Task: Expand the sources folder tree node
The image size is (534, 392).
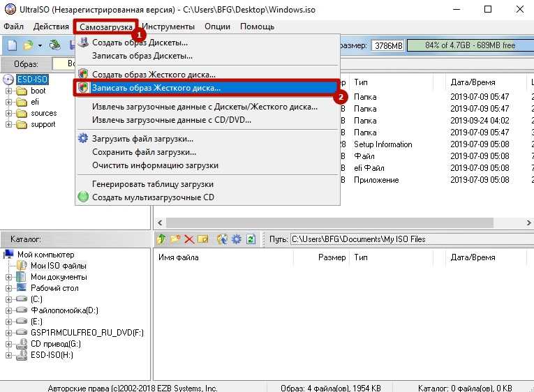Action: click(x=9, y=114)
